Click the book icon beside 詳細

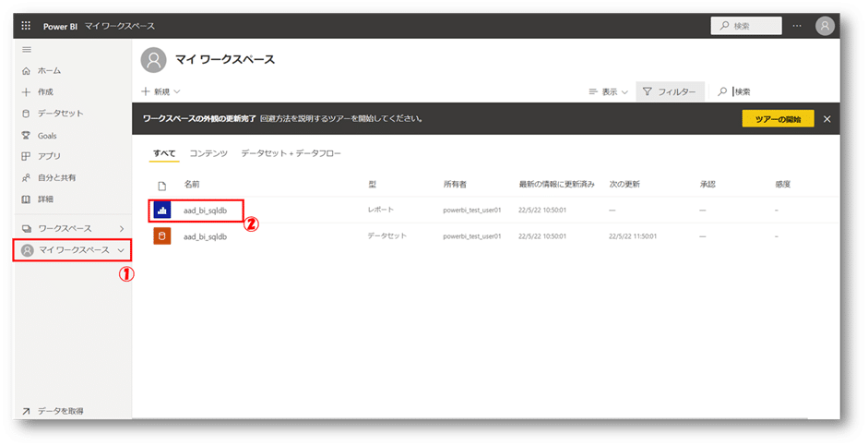click(x=26, y=199)
